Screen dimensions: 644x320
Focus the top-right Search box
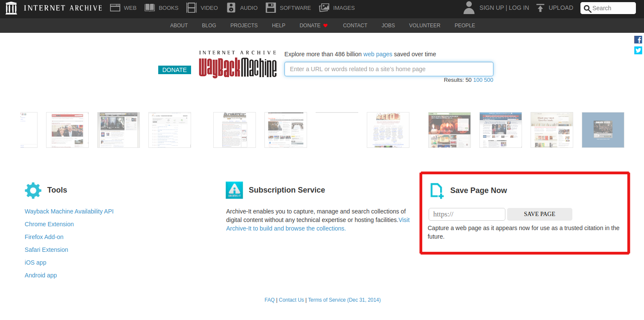[608, 8]
